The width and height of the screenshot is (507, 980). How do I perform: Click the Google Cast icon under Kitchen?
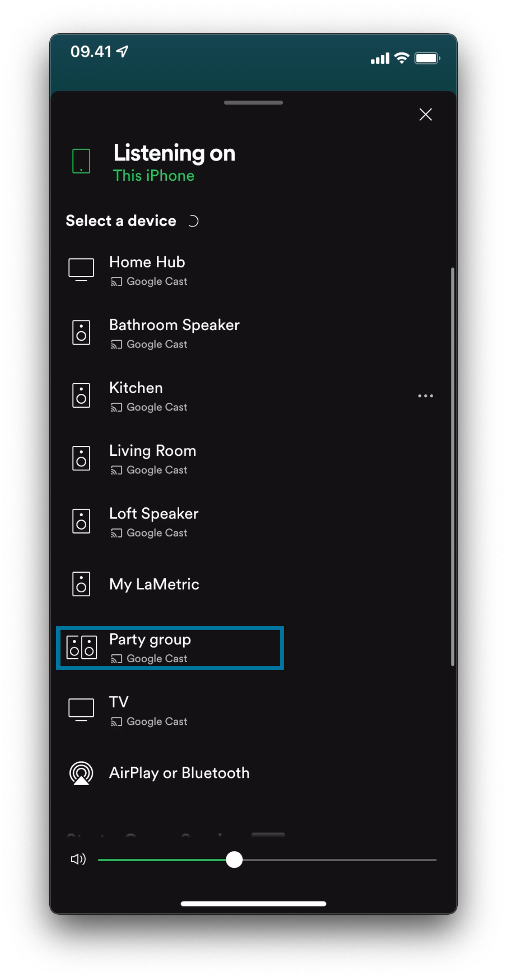tap(117, 407)
